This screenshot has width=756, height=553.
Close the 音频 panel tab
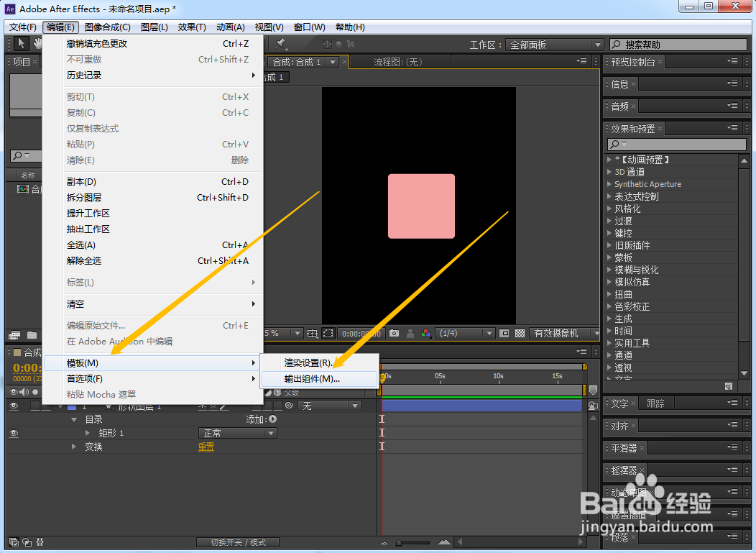tap(634, 106)
